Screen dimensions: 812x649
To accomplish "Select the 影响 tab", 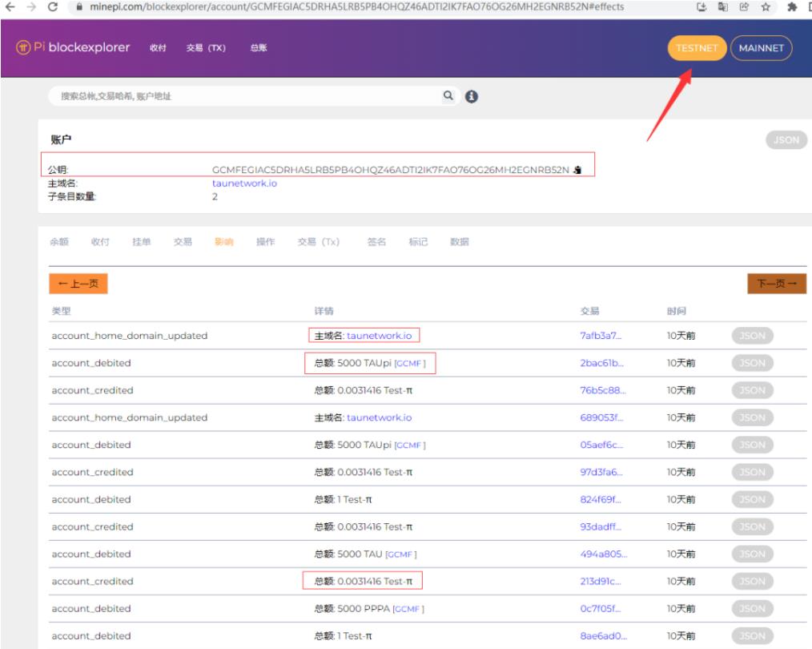I will [x=223, y=241].
